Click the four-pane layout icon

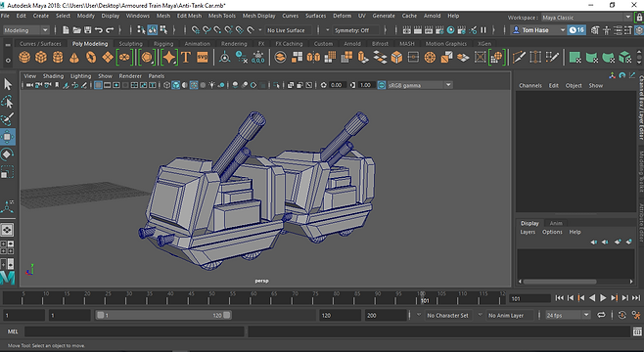pyautogui.click(x=7, y=247)
